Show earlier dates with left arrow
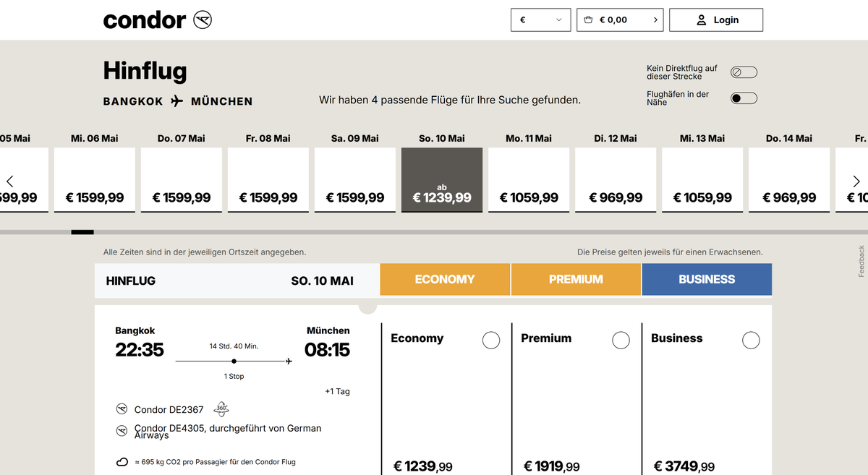The width and height of the screenshot is (868, 475). [9, 181]
